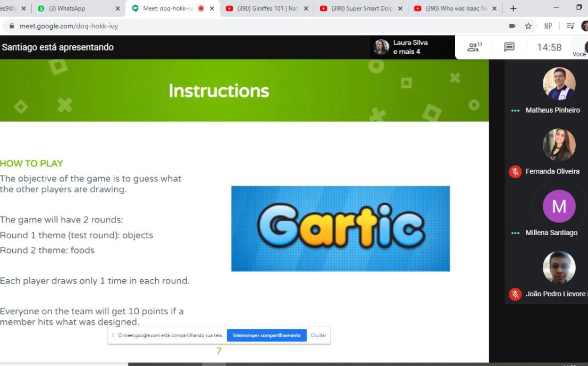Open the media control icon in Chrome toolbar

click(570, 26)
